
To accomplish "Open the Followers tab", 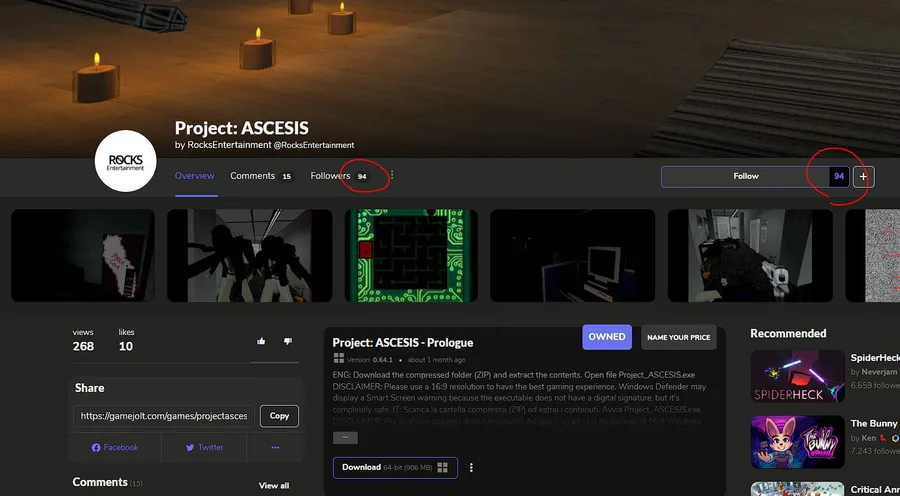I will pos(340,176).
